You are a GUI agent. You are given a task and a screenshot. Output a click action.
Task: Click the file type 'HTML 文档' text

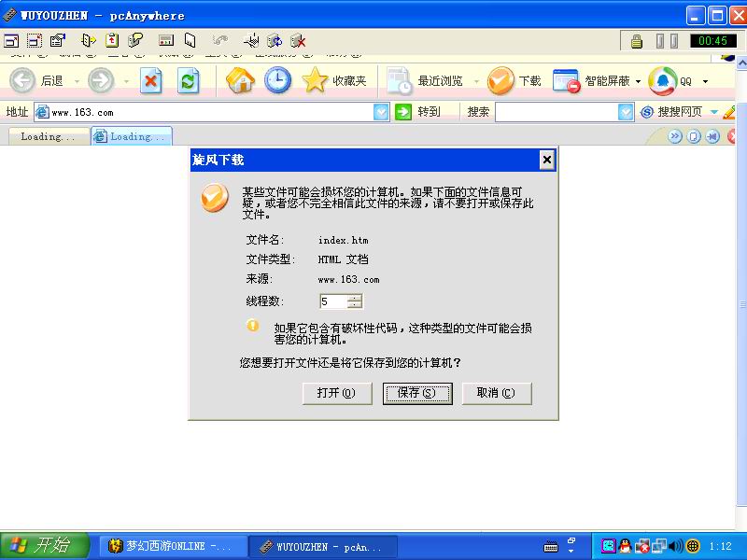tap(343, 259)
